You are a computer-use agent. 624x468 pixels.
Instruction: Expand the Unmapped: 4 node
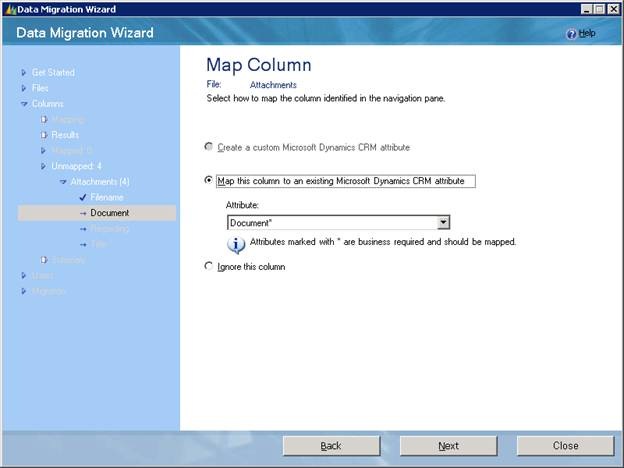(44, 166)
